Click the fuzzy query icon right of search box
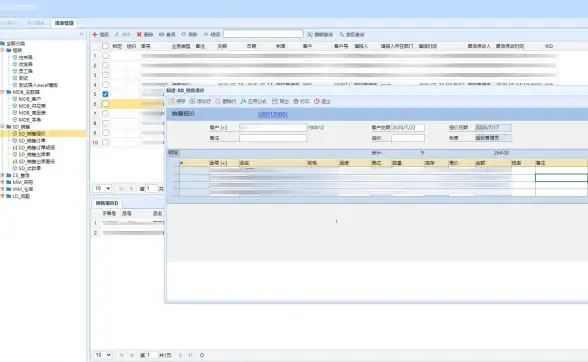 pyautogui.click(x=310, y=35)
